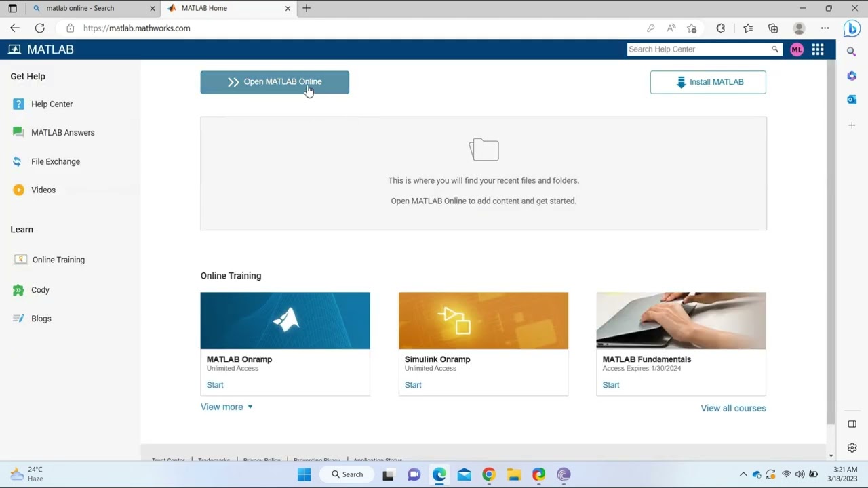Expand View more training courses

click(x=226, y=407)
